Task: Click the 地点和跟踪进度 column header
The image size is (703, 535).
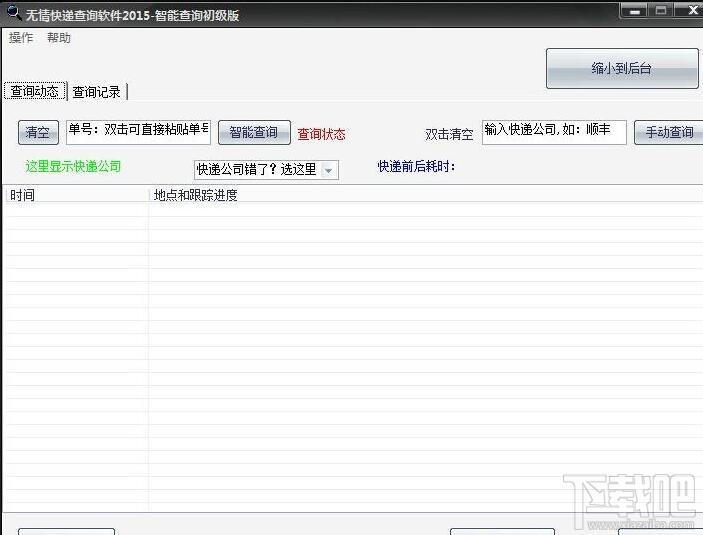Action: pyautogui.click(x=426, y=195)
